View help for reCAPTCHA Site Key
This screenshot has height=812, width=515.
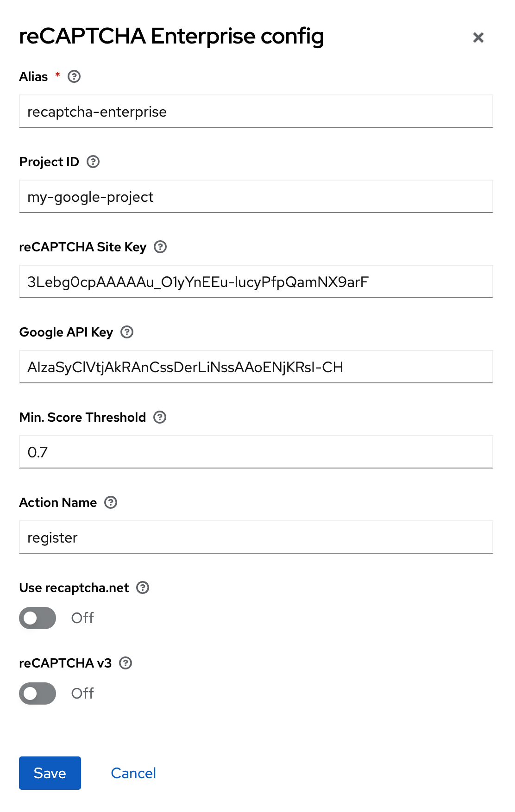click(x=160, y=247)
